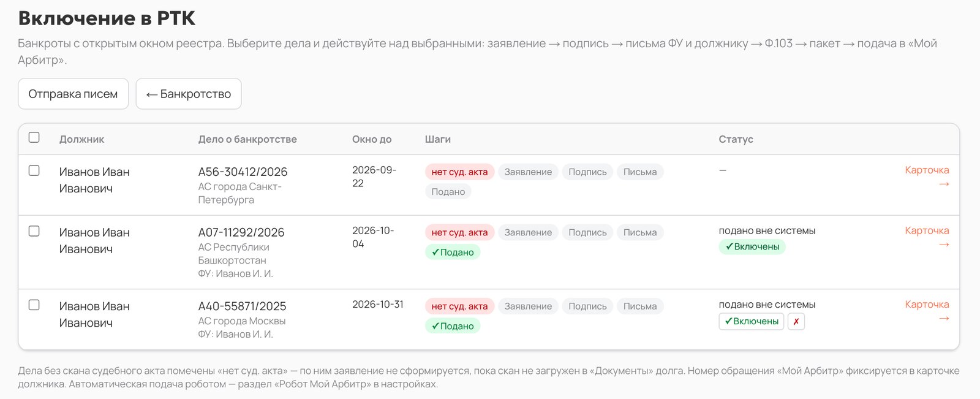Click the Заявление step in the А07-11292/2026 row
Image resolution: width=980 pixels, height=399 pixels.
[528, 232]
